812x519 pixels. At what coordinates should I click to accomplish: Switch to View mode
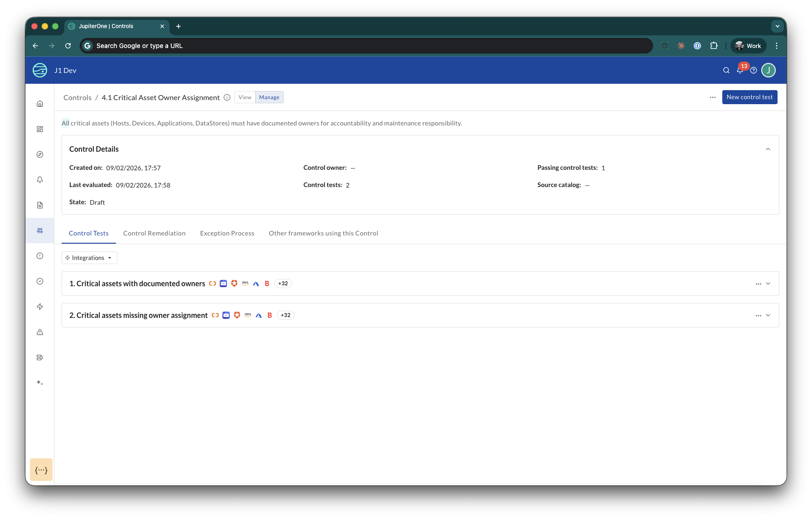(245, 97)
